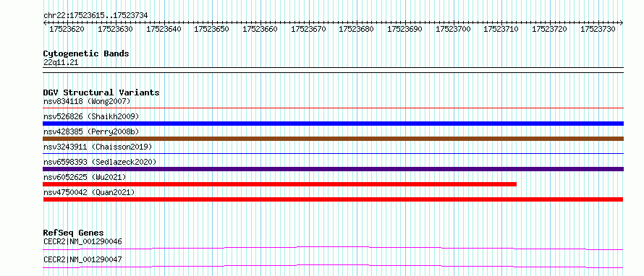Select the brown nsv428385 Perry2008b variant bar
The height and width of the screenshot is (276, 644).
click(x=333, y=139)
